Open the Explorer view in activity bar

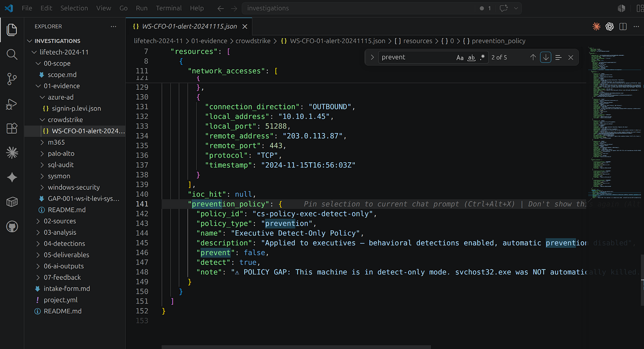(x=12, y=30)
